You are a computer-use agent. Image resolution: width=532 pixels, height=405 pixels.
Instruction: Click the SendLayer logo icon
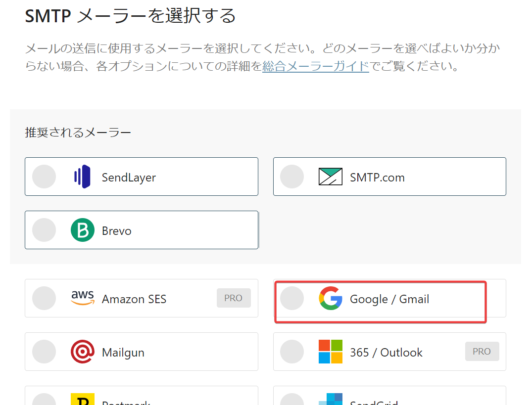[82, 177]
